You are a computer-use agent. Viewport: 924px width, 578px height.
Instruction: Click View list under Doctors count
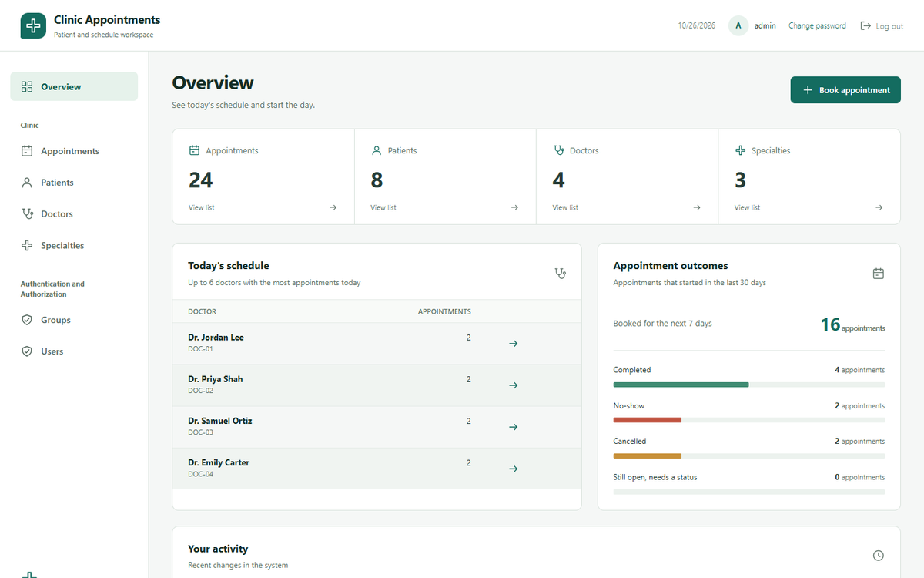[x=565, y=207]
